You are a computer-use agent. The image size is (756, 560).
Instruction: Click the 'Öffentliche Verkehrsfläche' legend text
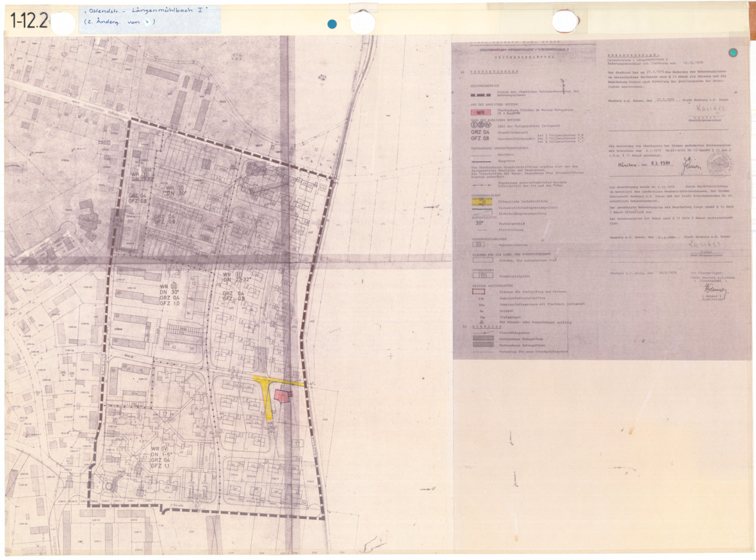[x=523, y=202]
